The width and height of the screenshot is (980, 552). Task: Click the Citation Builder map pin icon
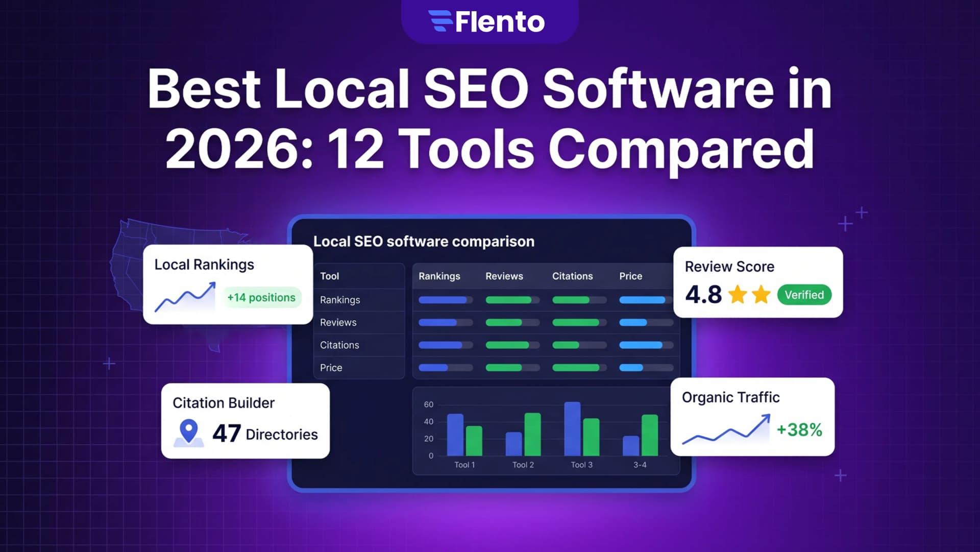[x=189, y=433]
